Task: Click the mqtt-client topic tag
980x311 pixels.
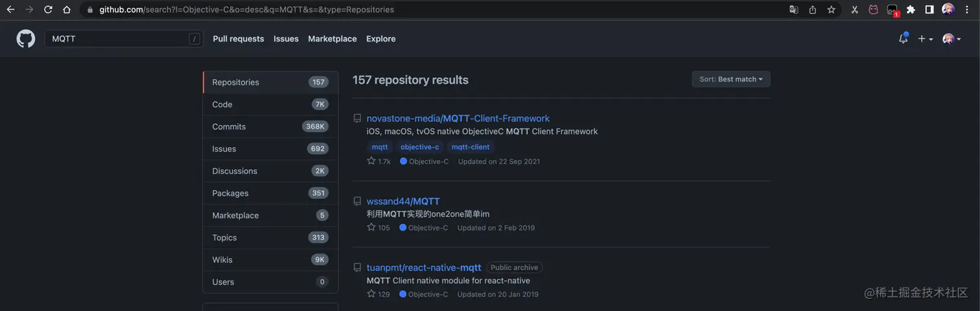Action: click(471, 147)
